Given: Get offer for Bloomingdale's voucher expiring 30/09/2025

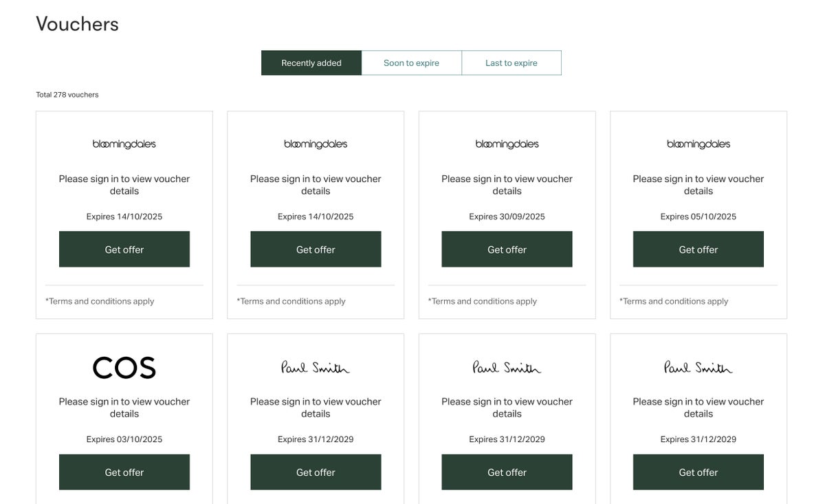Looking at the screenshot, I should click(507, 250).
